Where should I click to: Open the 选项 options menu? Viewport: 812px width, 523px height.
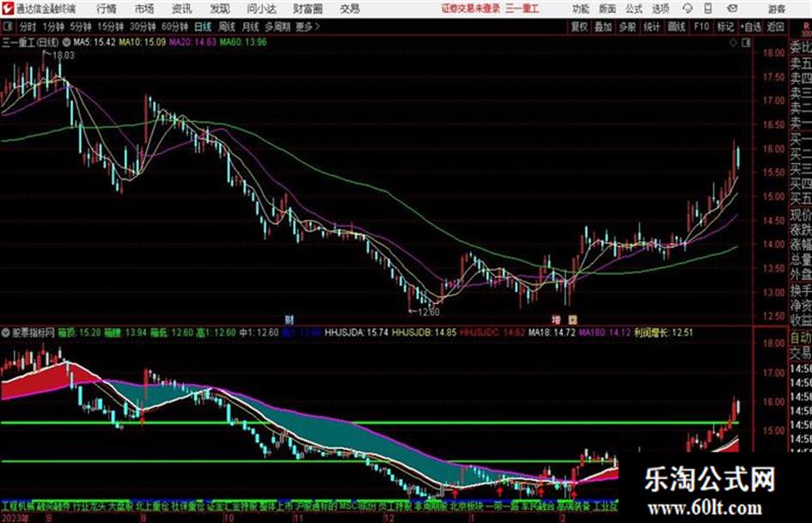pos(660,9)
